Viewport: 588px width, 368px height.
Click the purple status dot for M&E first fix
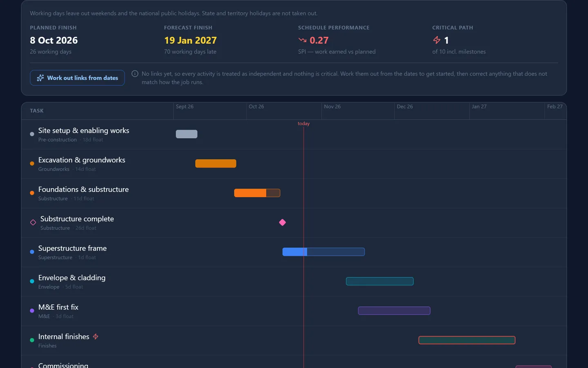[32, 311]
